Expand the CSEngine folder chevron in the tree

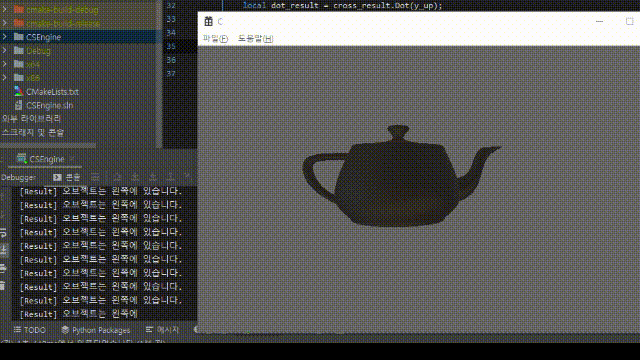click(x=4, y=37)
